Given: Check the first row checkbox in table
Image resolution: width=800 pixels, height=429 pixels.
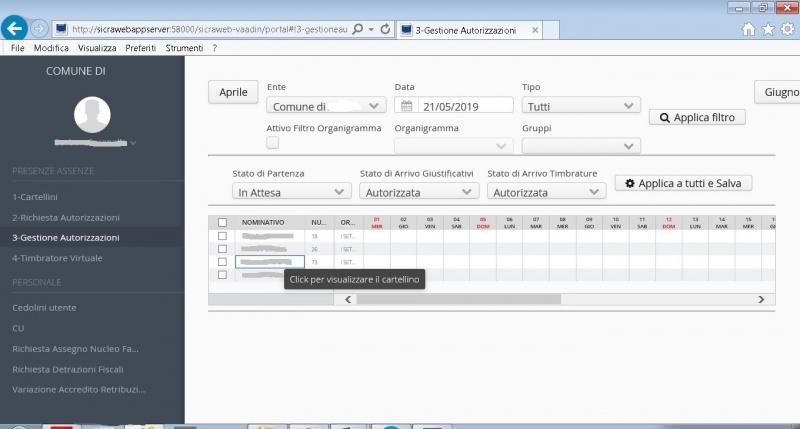Looking at the screenshot, I should (x=222, y=236).
